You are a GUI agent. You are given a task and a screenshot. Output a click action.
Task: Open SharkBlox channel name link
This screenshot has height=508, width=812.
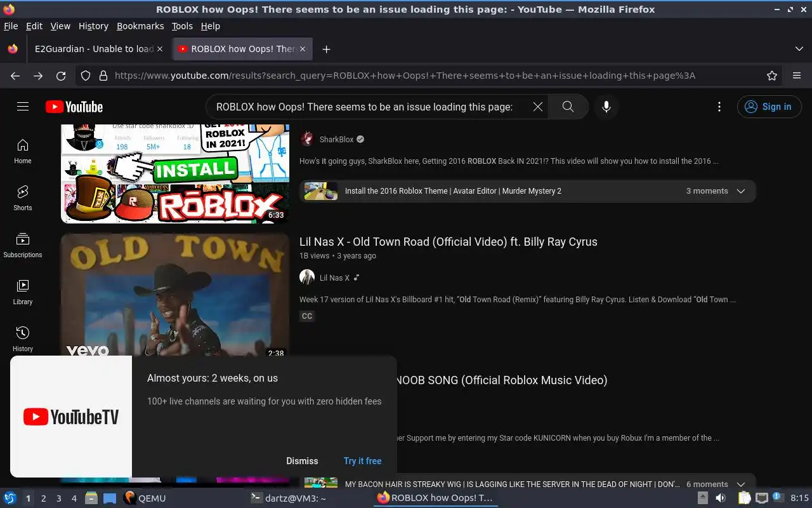337,139
